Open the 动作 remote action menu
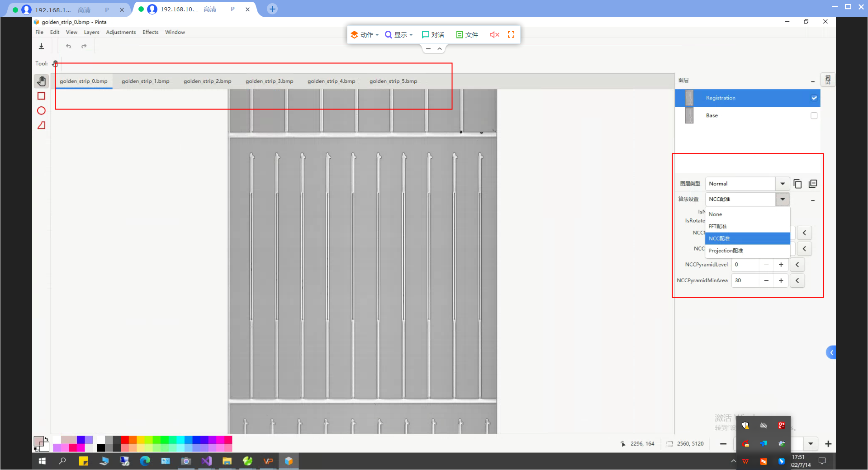This screenshot has height=470, width=868. tap(365, 35)
